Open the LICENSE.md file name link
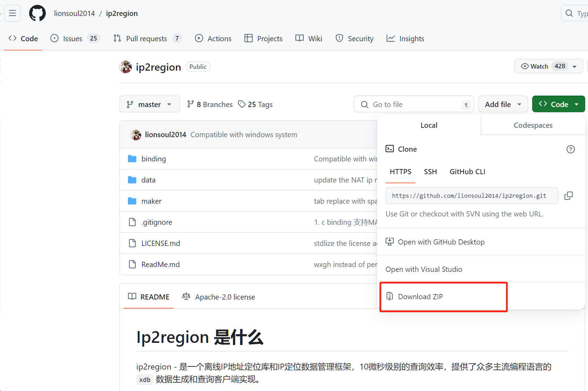The width and height of the screenshot is (588, 391). click(x=161, y=243)
